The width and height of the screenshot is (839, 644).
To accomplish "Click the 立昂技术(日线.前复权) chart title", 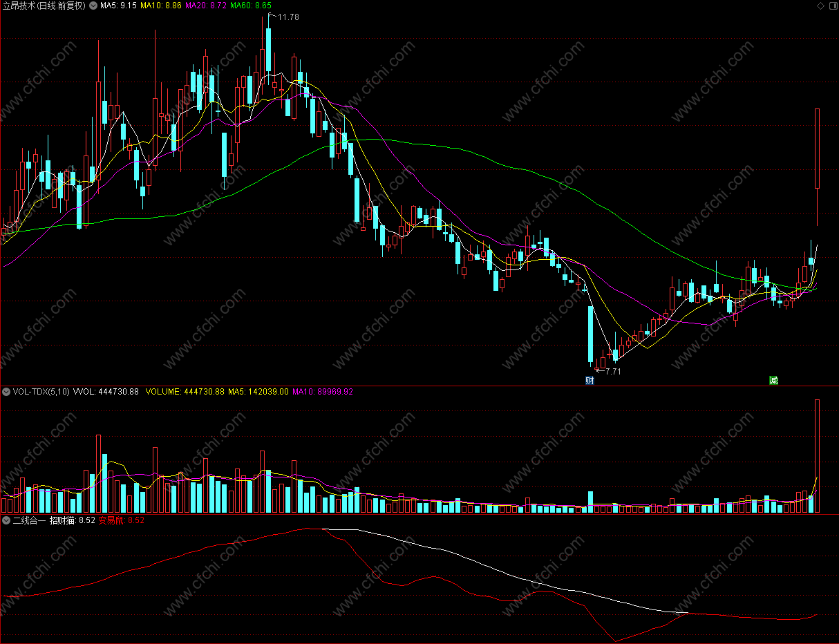I will tap(44, 6).
